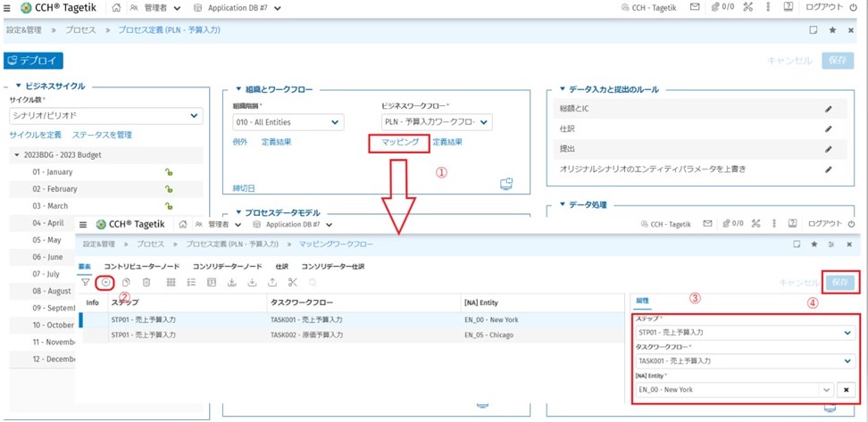The height and width of the screenshot is (422, 868).
Task: Collapse the 2023BDG - 2023 Budget tree node
Action: point(17,155)
